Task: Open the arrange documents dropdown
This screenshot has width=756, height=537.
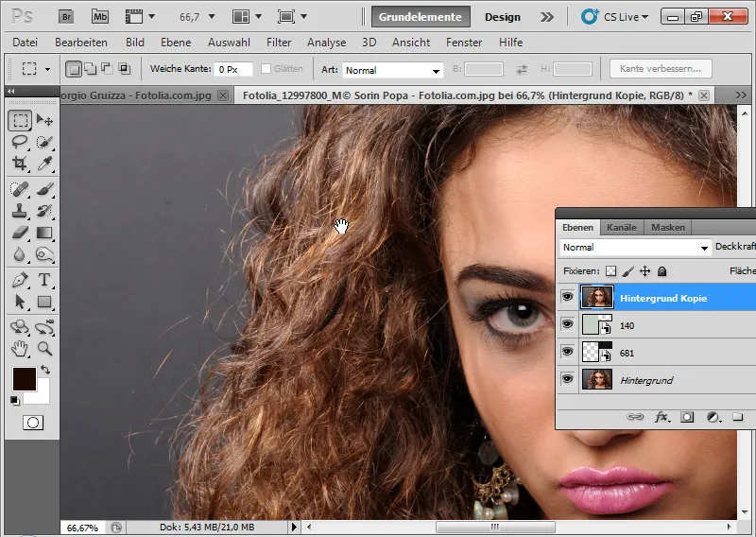Action: coord(247,17)
